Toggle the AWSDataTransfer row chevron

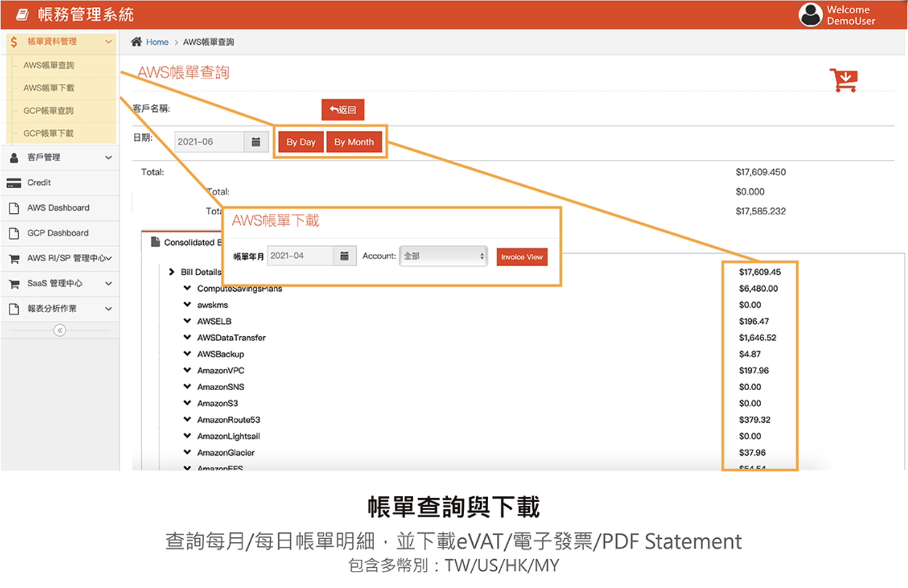coord(187,337)
